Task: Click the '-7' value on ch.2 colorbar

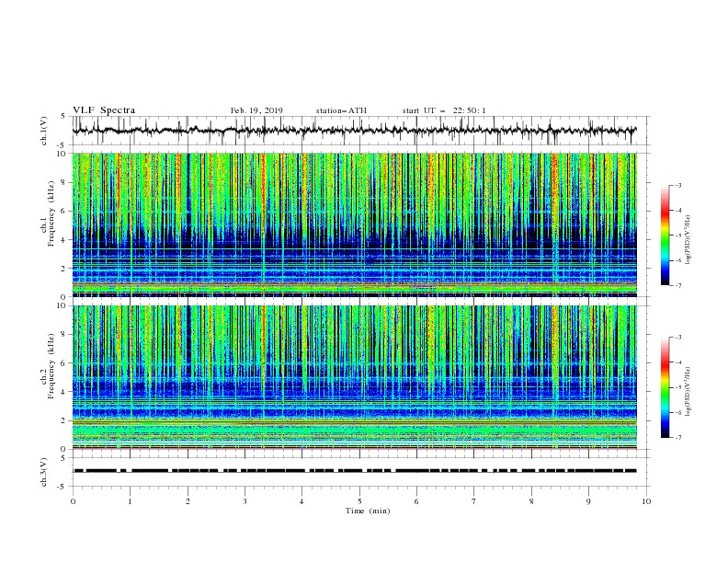Action: 677,437
